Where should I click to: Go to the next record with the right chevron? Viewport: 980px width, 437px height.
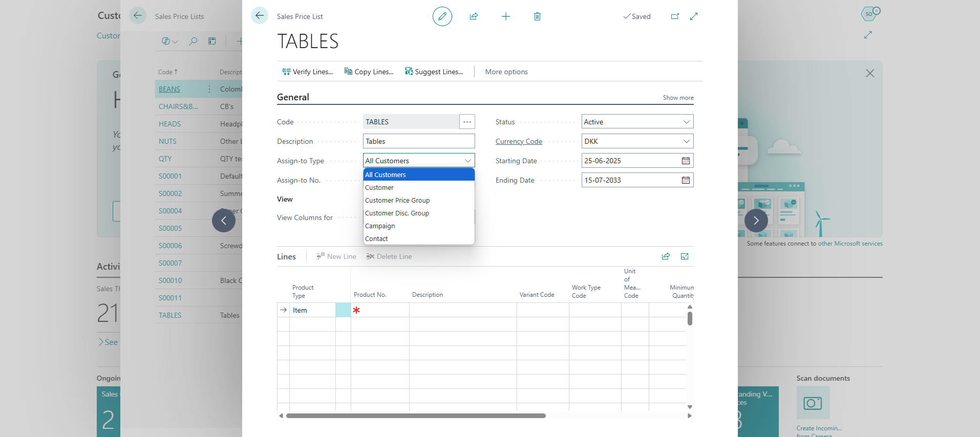[x=756, y=221]
